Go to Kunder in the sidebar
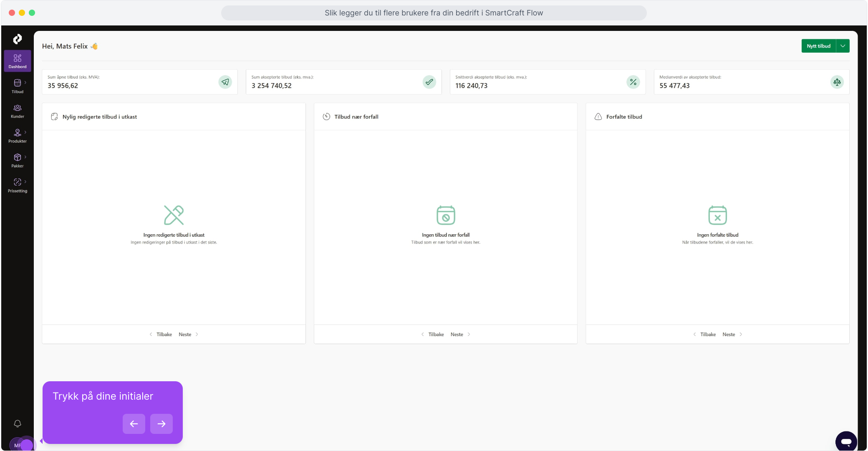The image size is (868, 451). pyautogui.click(x=18, y=111)
